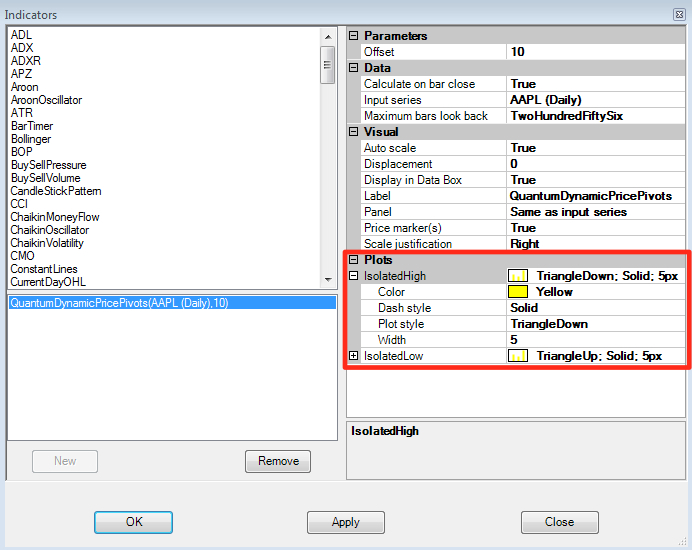Select ADX in indicator list
The height and width of the screenshot is (550, 692).
tap(22, 48)
